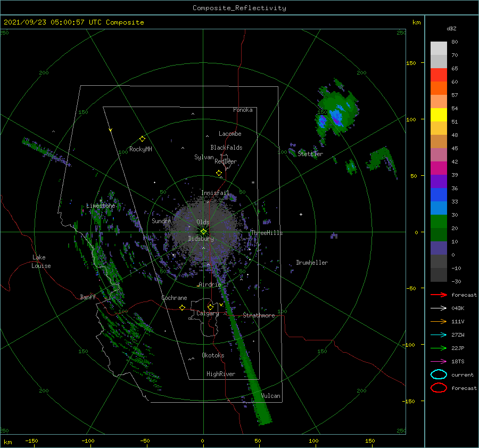Click the Vulcan label
This screenshot has height=448, width=479.
270,396
